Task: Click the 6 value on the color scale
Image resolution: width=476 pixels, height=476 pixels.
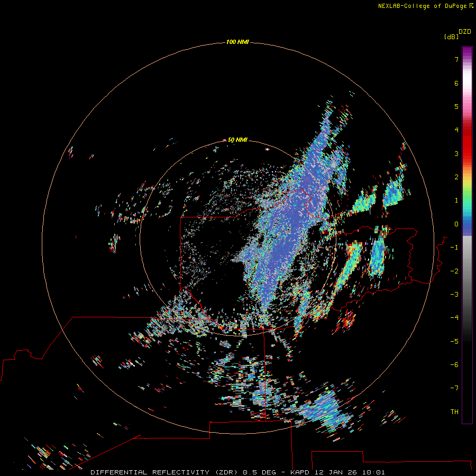Action: pyautogui.click(x=456, y=83)
